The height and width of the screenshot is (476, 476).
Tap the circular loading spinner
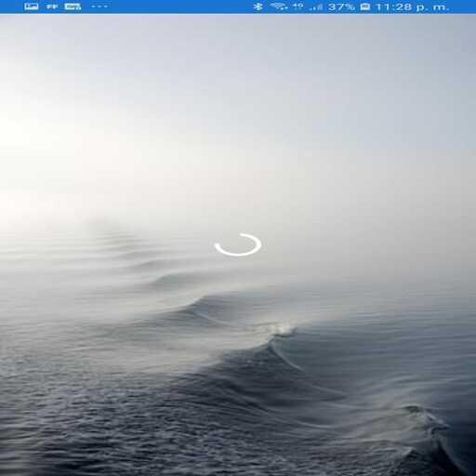click(x=238, y=245)
